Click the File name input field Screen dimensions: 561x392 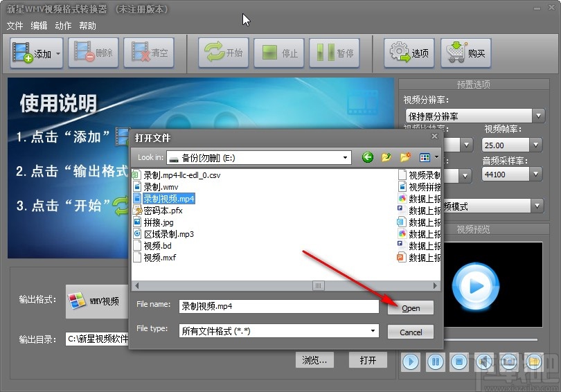(x=278, y=307)
